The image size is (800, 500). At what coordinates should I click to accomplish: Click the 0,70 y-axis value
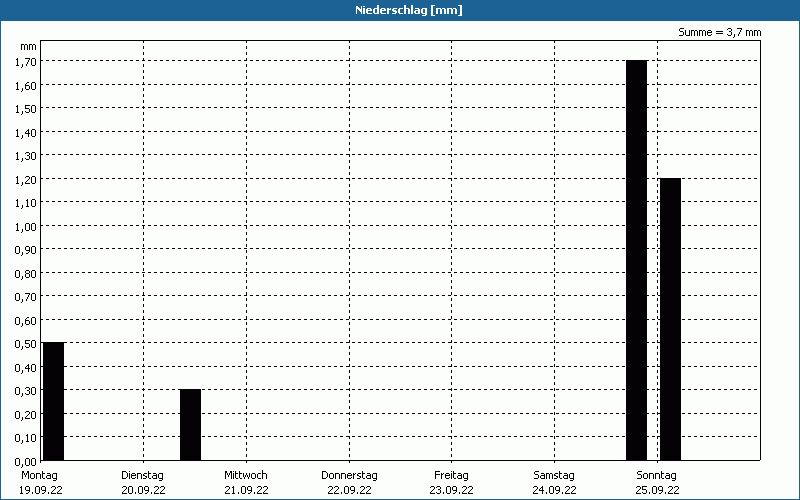click(26, 297)
